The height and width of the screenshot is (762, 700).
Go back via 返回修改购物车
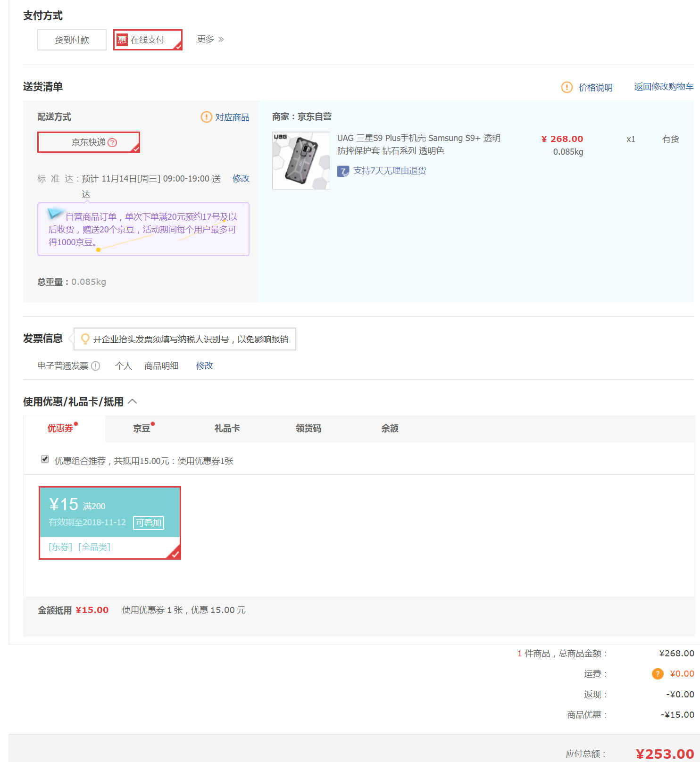664,87
